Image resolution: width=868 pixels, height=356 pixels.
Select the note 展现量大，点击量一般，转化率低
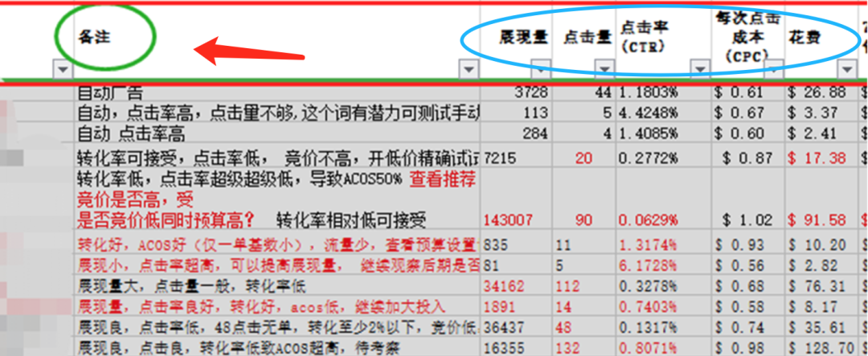(x=276, y=286)
